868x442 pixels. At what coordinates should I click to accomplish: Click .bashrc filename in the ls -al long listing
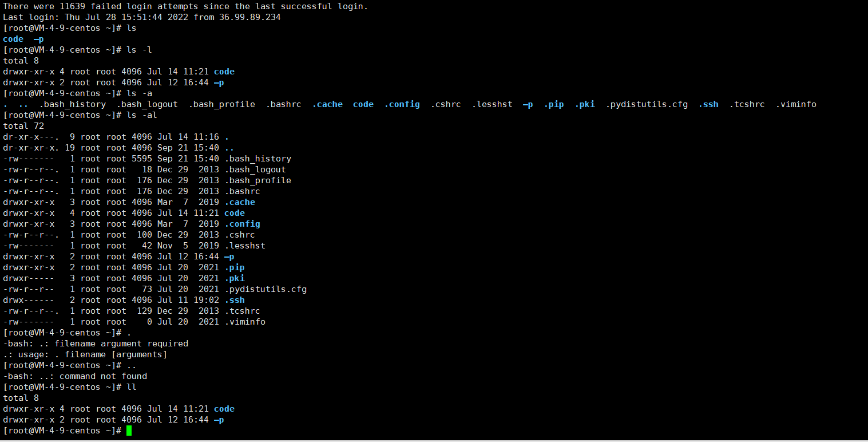242,191
